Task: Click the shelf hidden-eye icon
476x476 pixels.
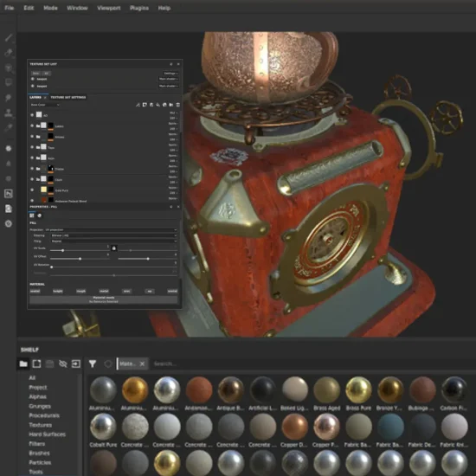Action: coord(63,363)
